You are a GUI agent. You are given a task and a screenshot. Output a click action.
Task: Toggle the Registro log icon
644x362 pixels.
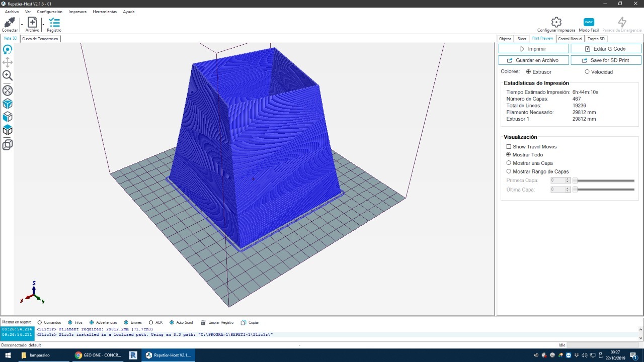54,22
